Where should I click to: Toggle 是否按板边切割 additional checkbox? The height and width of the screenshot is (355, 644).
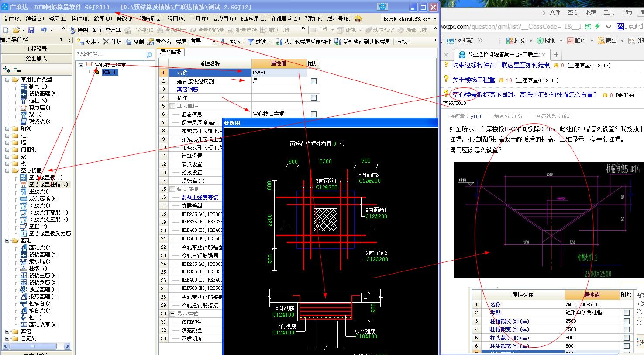coord(313,81)
